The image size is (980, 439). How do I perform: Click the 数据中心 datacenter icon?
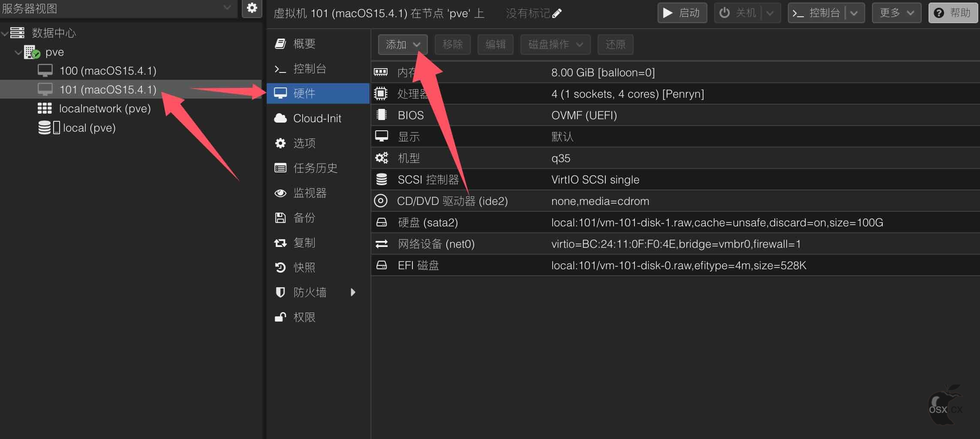click(17, 33)
